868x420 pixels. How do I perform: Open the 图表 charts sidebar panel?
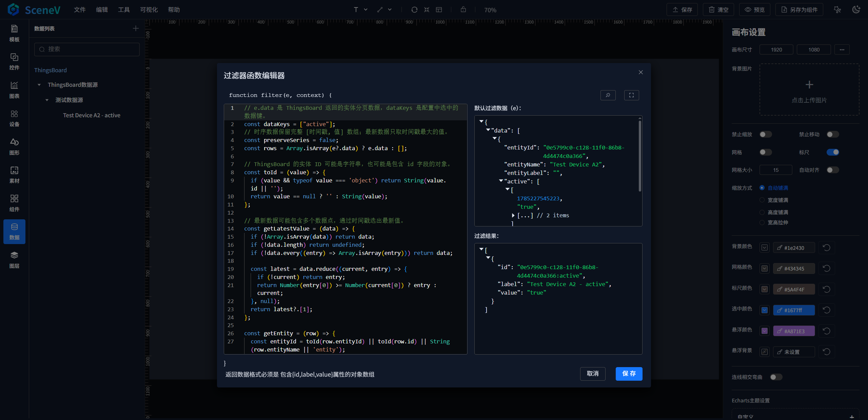(x=14, y=90)
